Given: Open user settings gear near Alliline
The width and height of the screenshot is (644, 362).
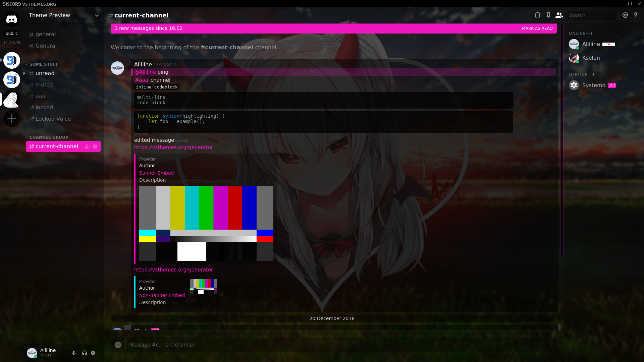Looking at the screenshot, I should [x=93, y=353].
